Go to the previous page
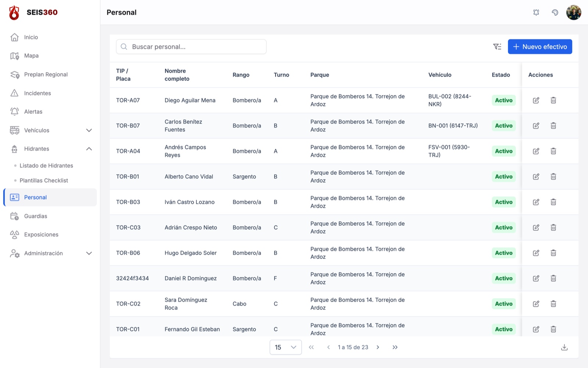The width and height of the screenshot is (588, 368). [329, 347]
